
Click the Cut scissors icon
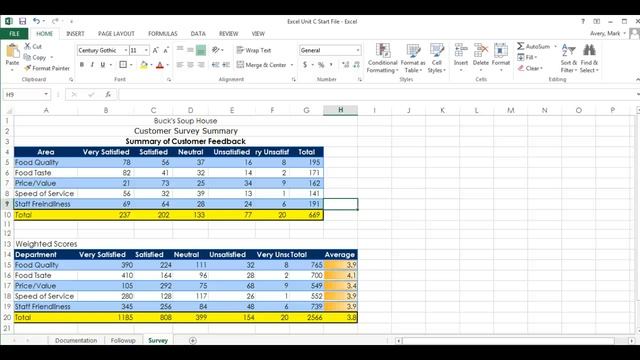(27, 46)
